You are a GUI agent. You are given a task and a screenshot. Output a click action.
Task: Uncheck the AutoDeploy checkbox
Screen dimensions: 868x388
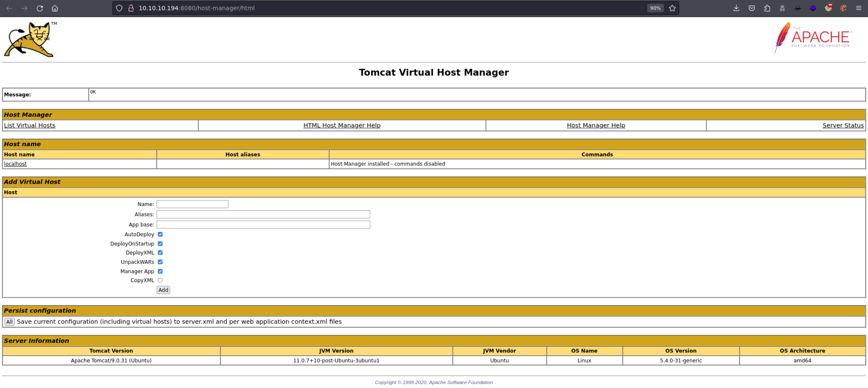[160, 234]
